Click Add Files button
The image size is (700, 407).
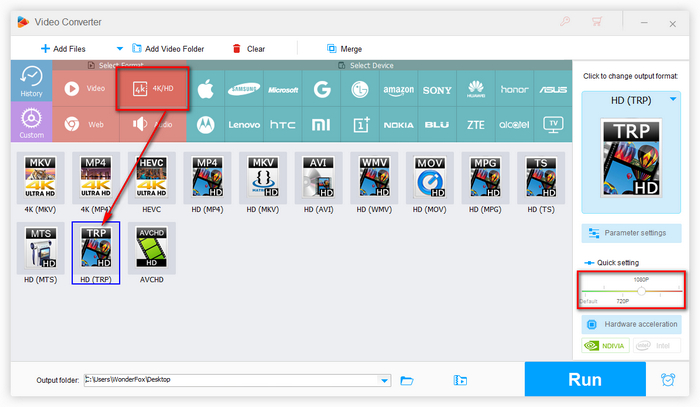pyautogui.click(x=63, y=49)
